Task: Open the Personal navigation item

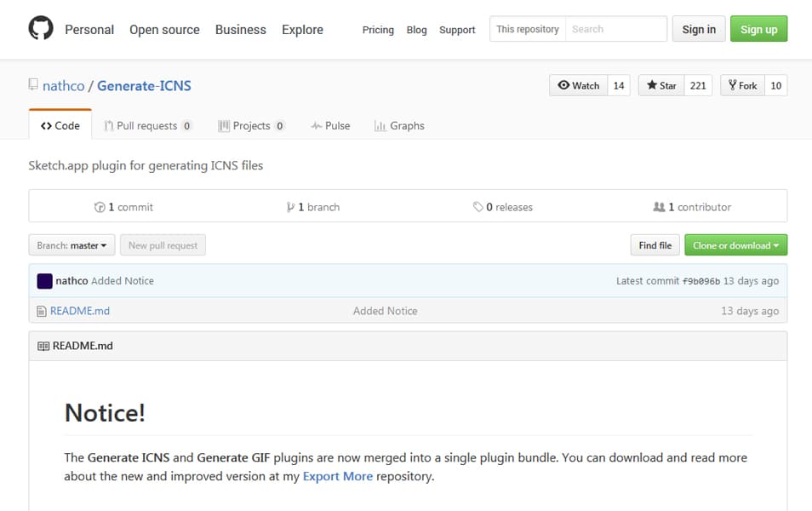Action: [89, 30]
